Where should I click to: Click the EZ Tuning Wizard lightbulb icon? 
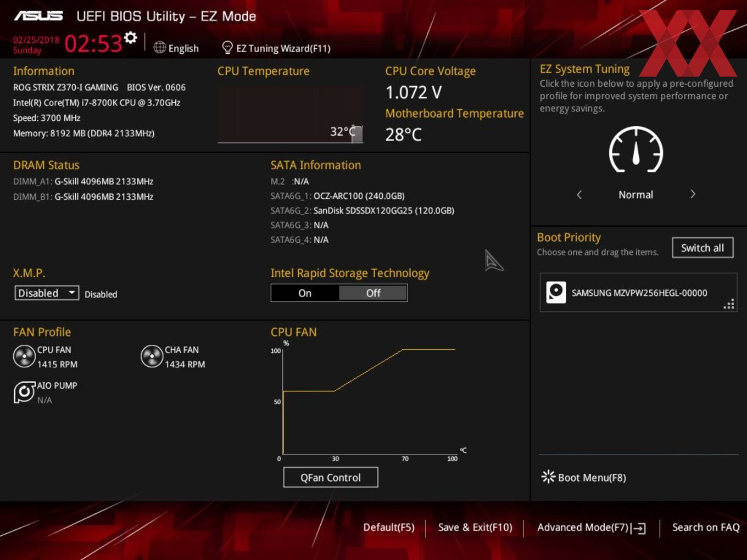coord(227,48)
